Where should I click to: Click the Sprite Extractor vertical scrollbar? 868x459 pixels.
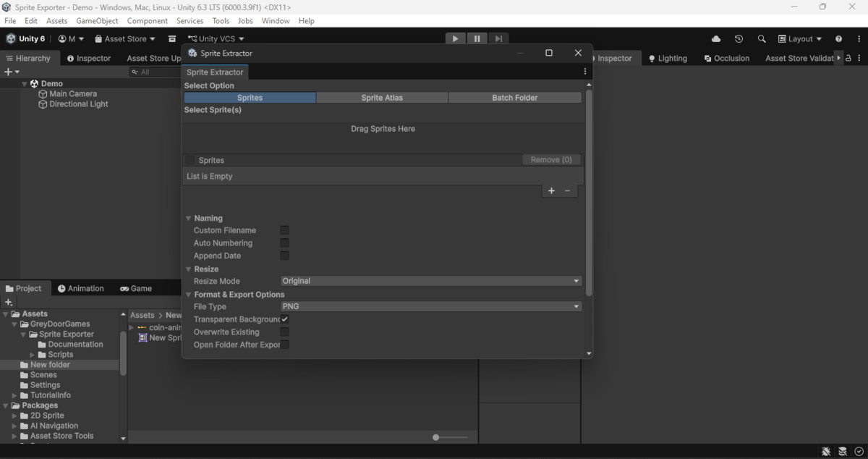coord(589,193)
